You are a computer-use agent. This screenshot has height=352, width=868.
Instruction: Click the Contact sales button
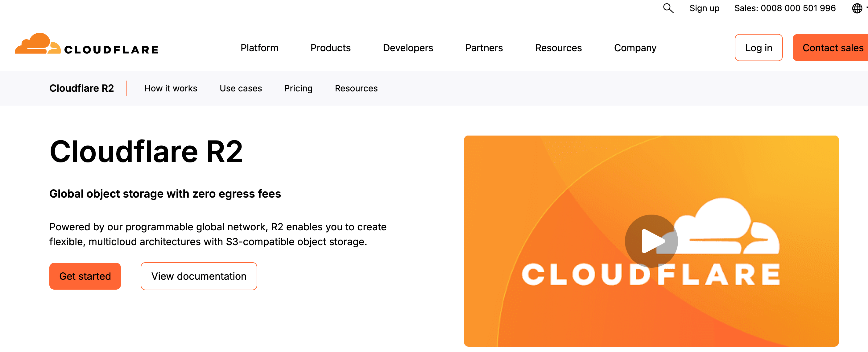click(x=832, y=48)
